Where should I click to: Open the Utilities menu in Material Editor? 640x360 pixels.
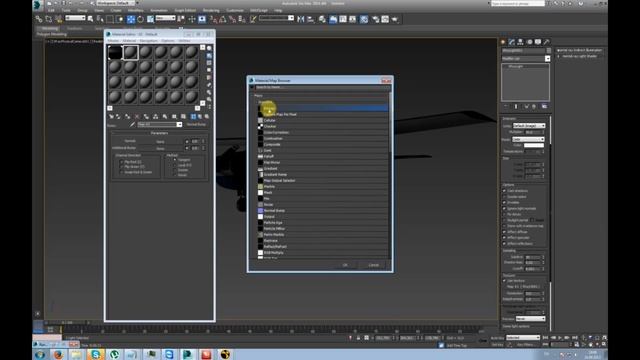(x=184, y=41)
